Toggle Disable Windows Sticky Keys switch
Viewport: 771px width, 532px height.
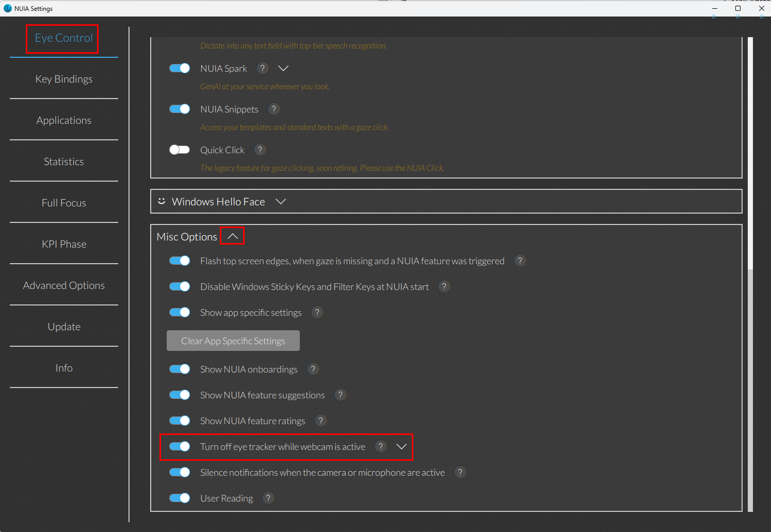[x=180, y=286]
